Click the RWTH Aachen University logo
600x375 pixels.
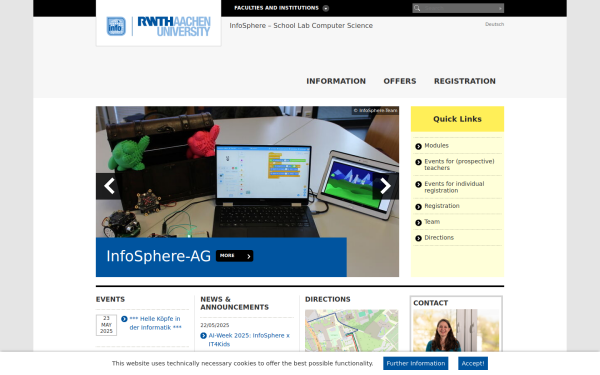click(174, 26)
